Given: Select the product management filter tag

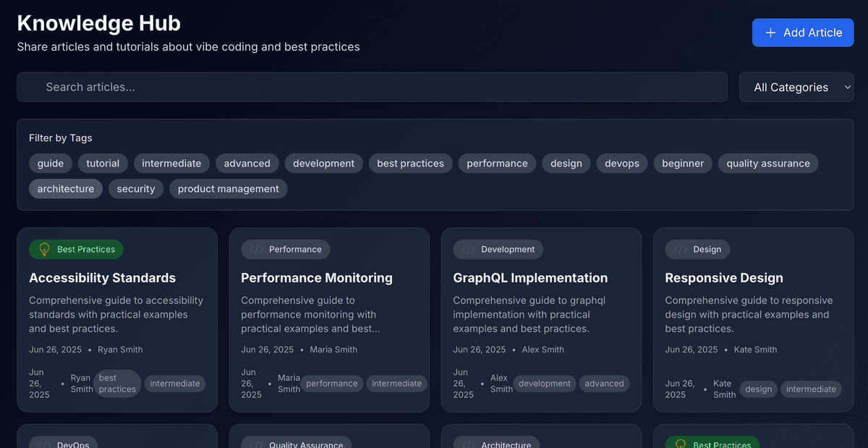Looking at the screenshot, I should tap(228, 189).
